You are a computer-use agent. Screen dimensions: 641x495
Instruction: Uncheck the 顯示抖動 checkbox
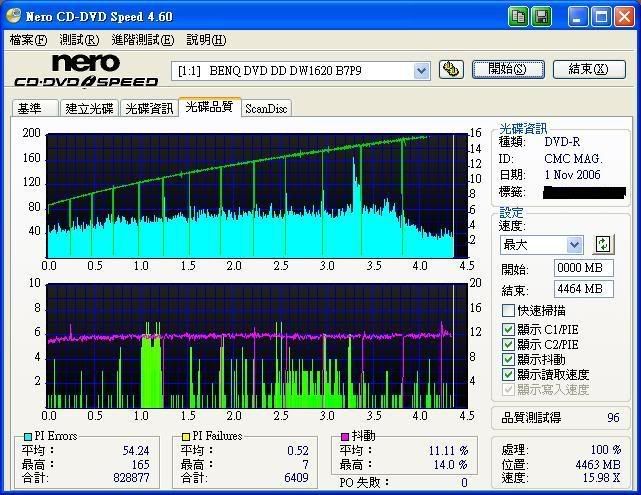tap(508, 359)
